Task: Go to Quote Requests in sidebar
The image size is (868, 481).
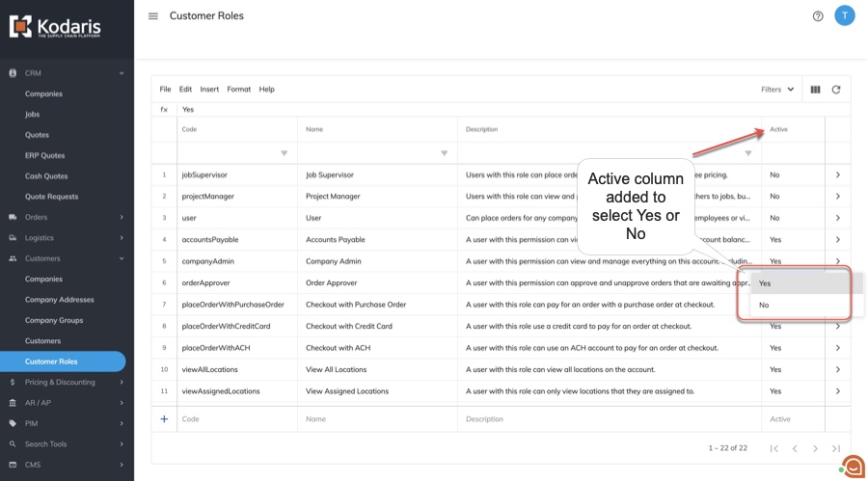Action: (x=51, y=197)
